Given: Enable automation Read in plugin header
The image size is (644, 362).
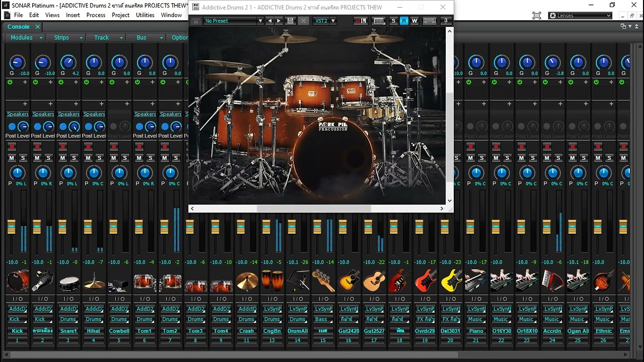Looking at the screenshot, I should [404, 21].
